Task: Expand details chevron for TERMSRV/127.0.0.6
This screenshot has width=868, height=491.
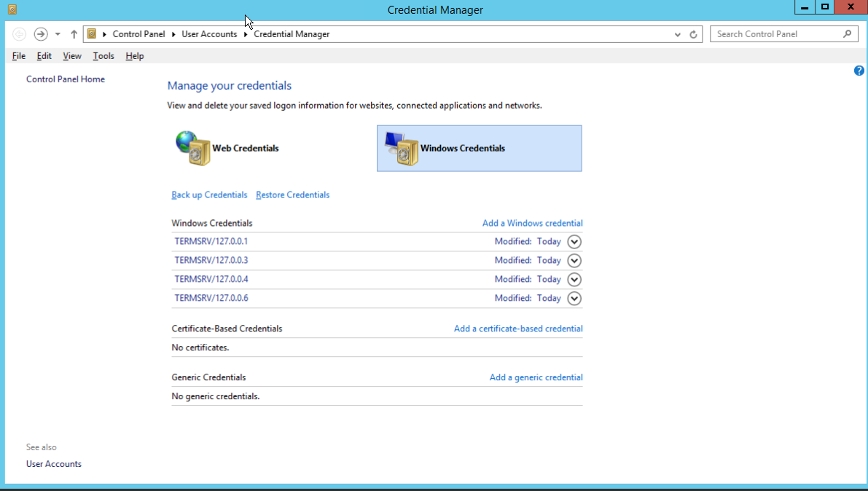Action: (574, 299)
